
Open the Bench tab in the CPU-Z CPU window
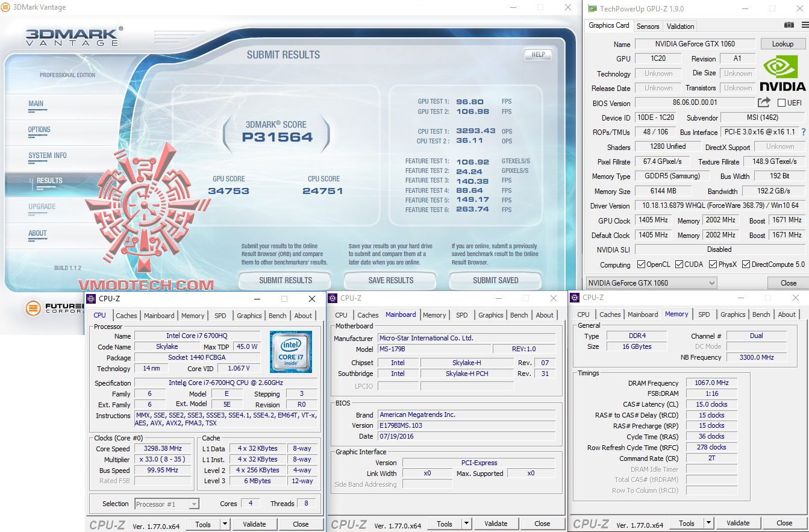(x=278, y=316)
